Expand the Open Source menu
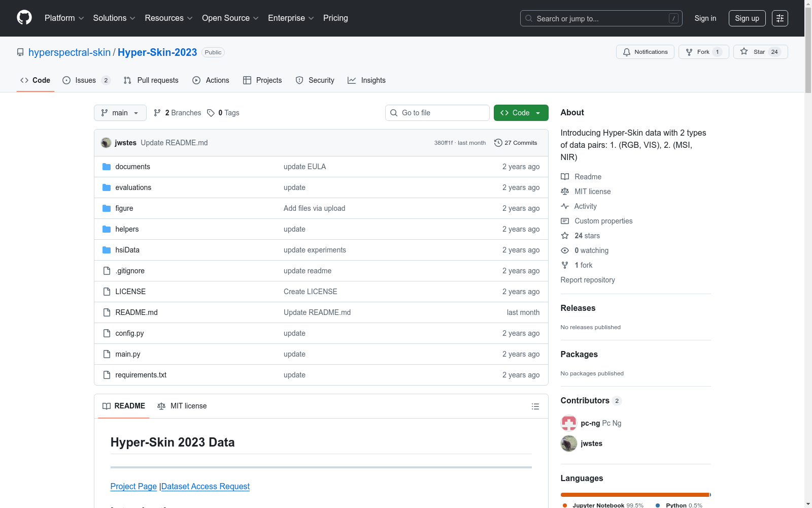The width and height of the screenshot is (812, 508). click(230, 18)
